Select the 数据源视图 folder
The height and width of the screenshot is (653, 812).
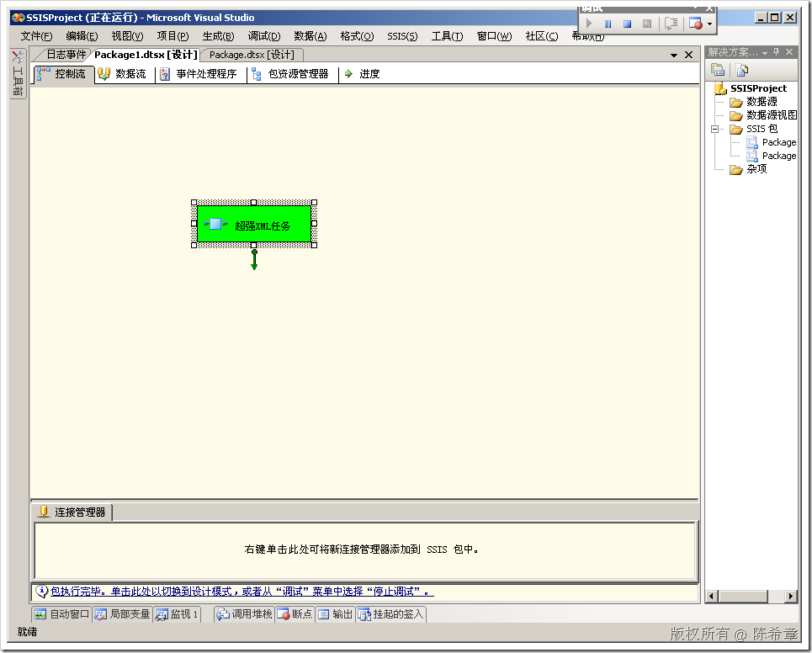[771, 115]
